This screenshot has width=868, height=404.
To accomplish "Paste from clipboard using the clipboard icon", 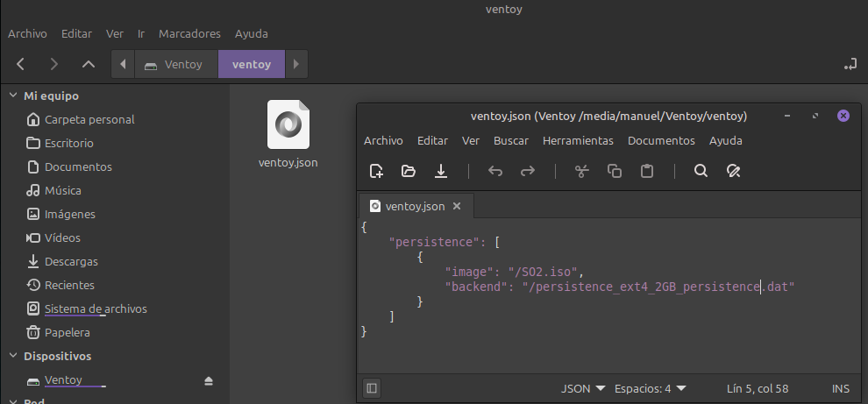I will point(646,171).
